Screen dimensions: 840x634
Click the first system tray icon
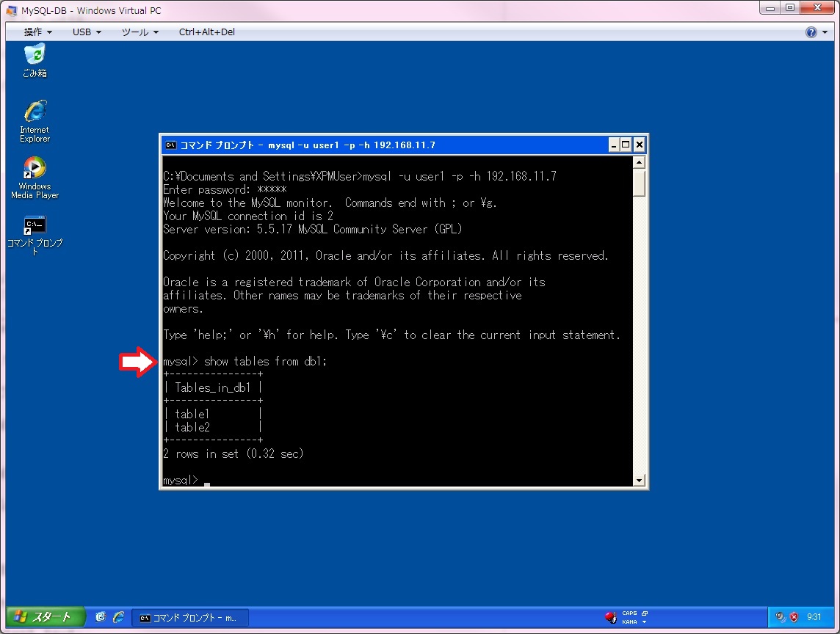pyautogui.click(x=780, y=617)
